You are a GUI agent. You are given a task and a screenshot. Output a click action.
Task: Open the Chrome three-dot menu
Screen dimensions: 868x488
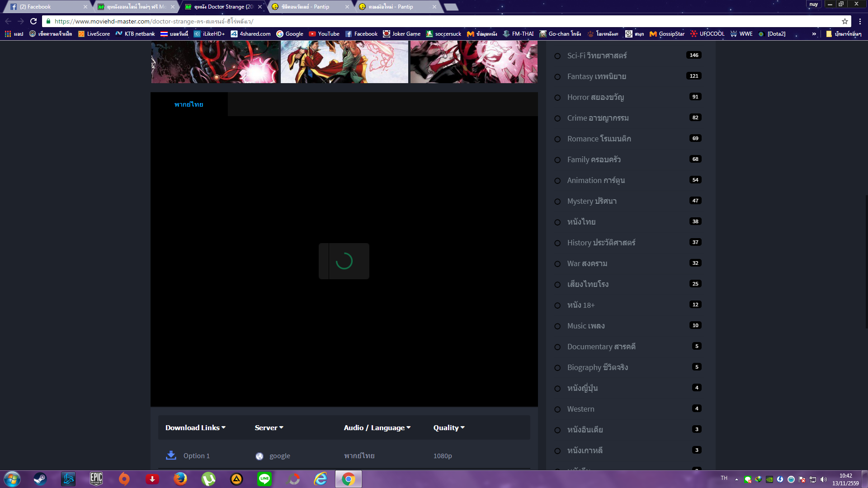[860, 21]
